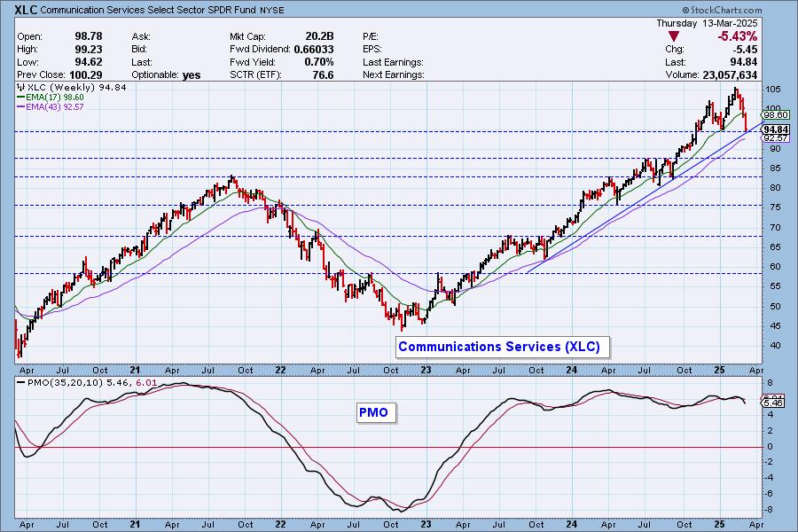Click the bold 94.84 last-price tag on right axis

(x=776, y=129)
